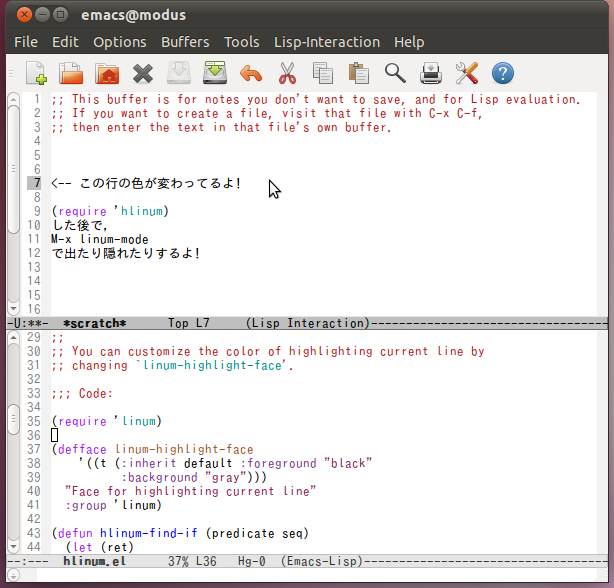Click scratch buffer scrollbar up arrow
Screen dimensions: 614x588
pyautogui.click(x=13, y=99)
